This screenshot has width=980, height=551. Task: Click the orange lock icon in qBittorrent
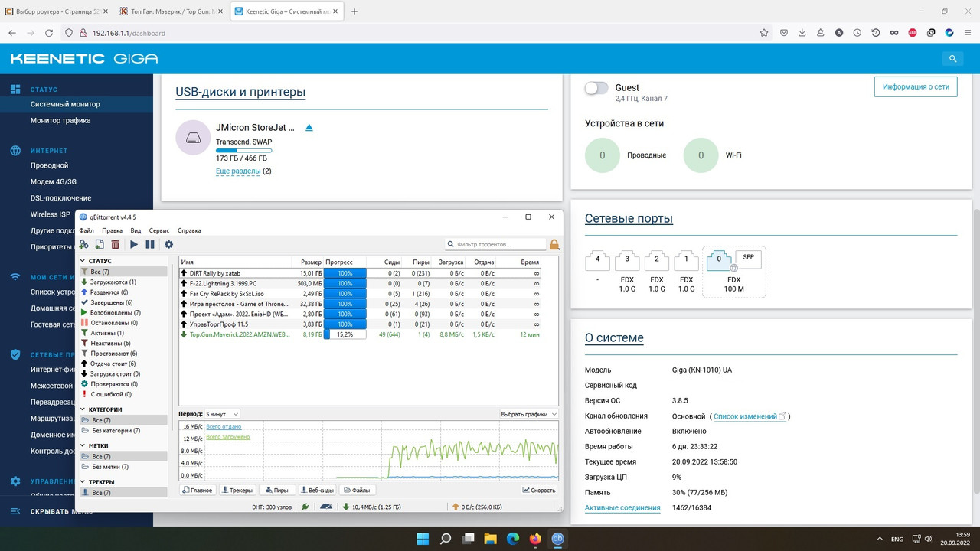click(x=554, y=244)
